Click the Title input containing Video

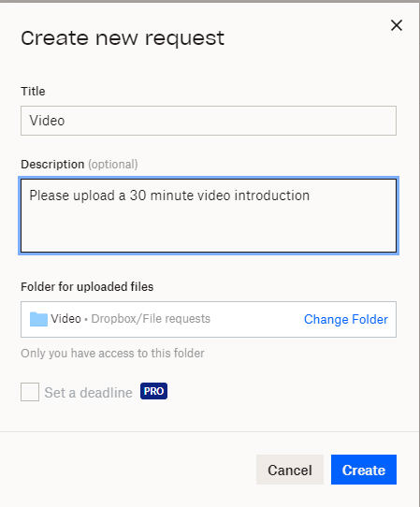tap(209, 121)
